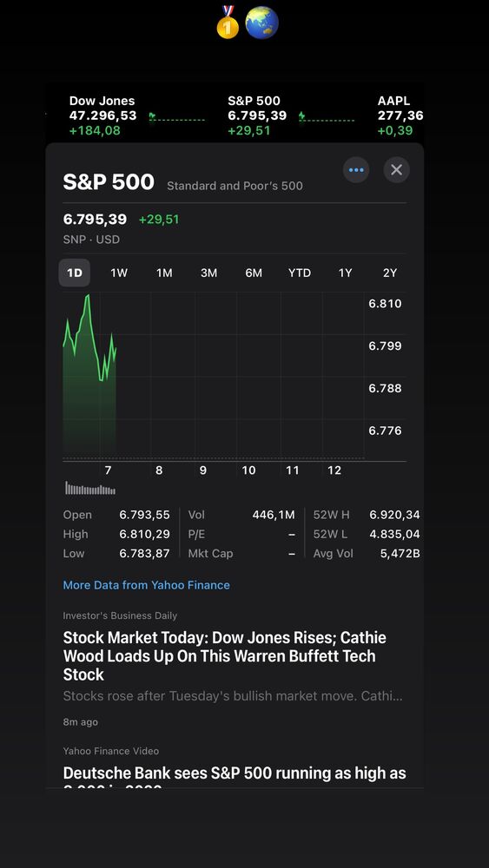Switch chart range to 6M

click(254, 273)
